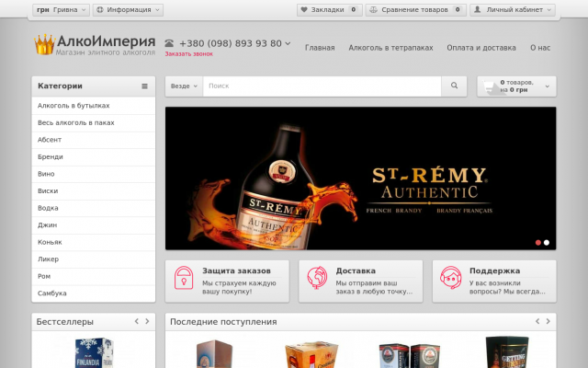Viewport: 588px width, 368px height.
Task: Select the Коньяк category
Action: click(94, 242)
